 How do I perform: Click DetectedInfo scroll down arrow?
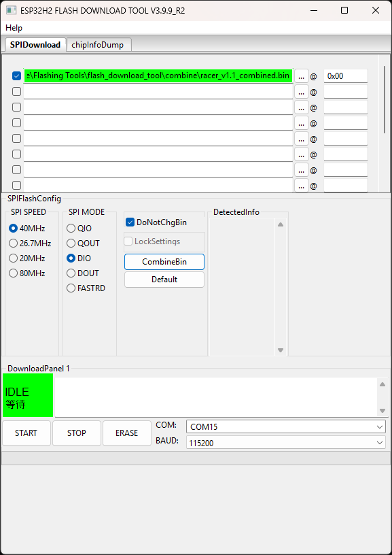click(x=281, y=350)
